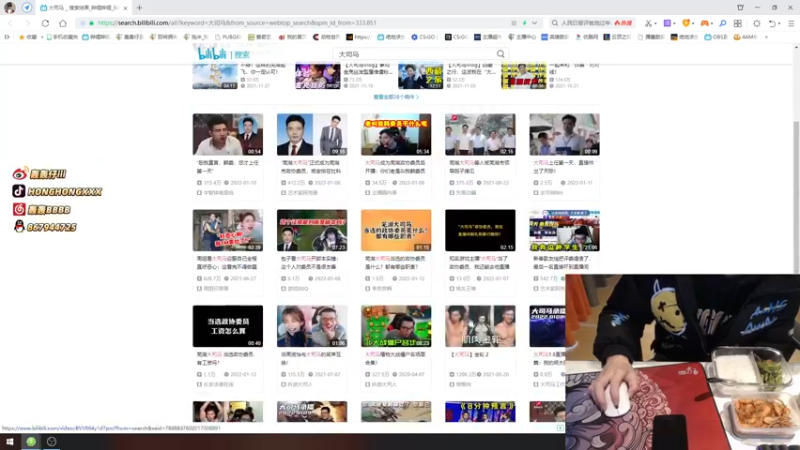Open the black thumbnail with duration 02:15
This screenshot has height=450, width=800.
pyautogui.click(x=480, y=230)
